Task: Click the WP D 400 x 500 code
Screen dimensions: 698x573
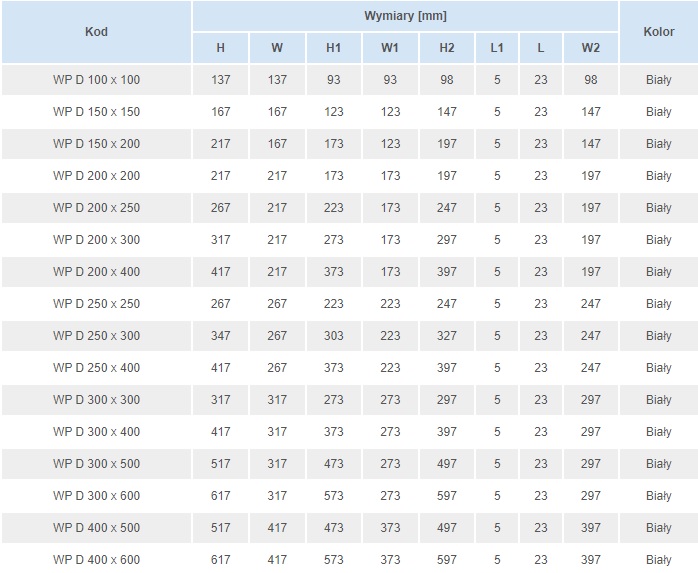Action: (x=96, y=528)
